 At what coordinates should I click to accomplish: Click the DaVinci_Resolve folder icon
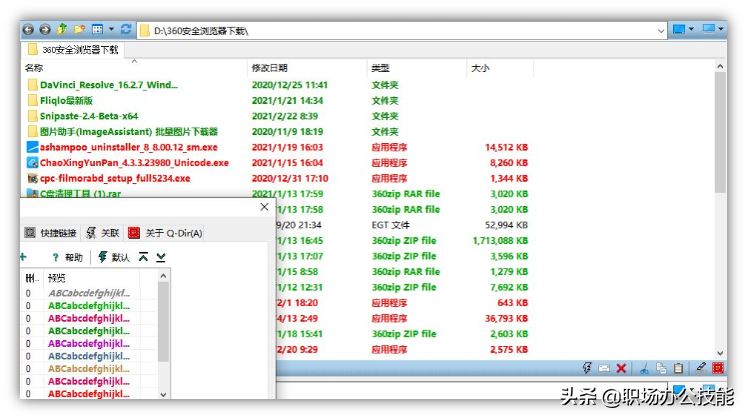[32, 85]
